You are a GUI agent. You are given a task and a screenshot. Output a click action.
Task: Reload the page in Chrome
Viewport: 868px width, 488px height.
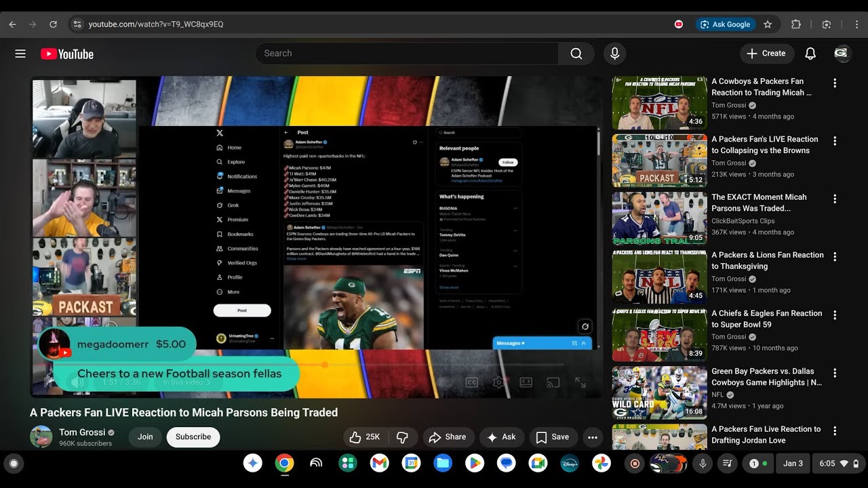pos(53,24)
